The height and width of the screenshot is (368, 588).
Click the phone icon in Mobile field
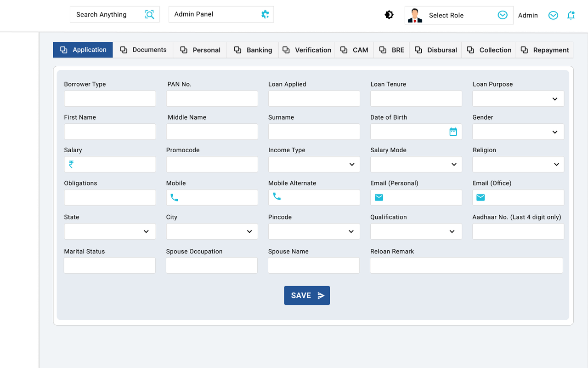point(174,197)
